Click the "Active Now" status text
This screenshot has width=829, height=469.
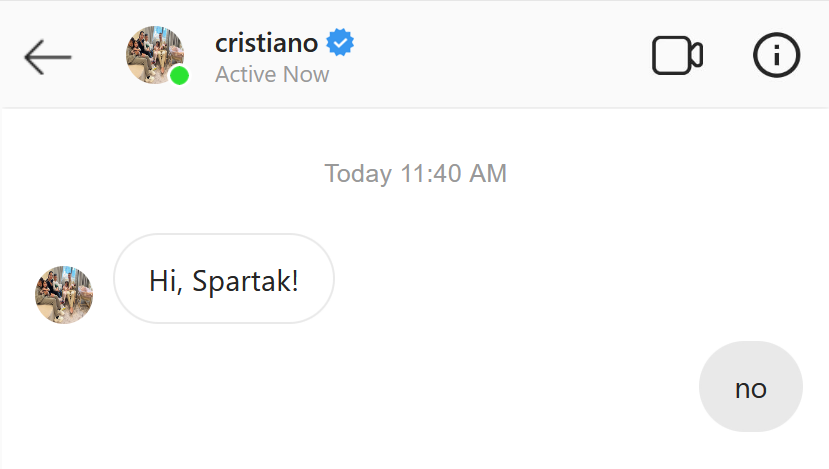(x=272, y=75)
